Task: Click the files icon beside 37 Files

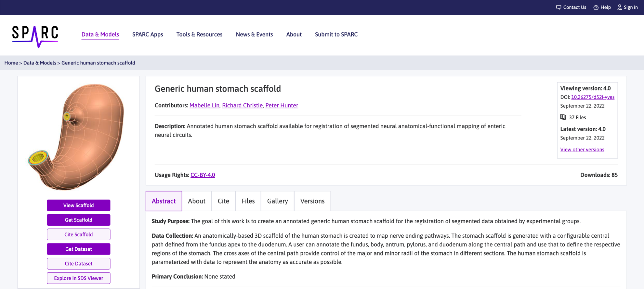Action: tap(563, 117)
